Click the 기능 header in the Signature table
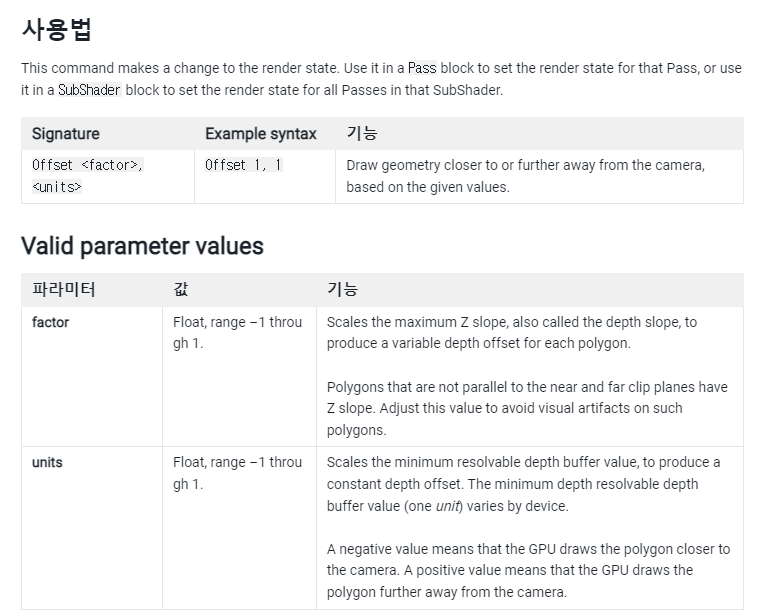The height and width of the screenshot is (612, 759). click(362, 134)
